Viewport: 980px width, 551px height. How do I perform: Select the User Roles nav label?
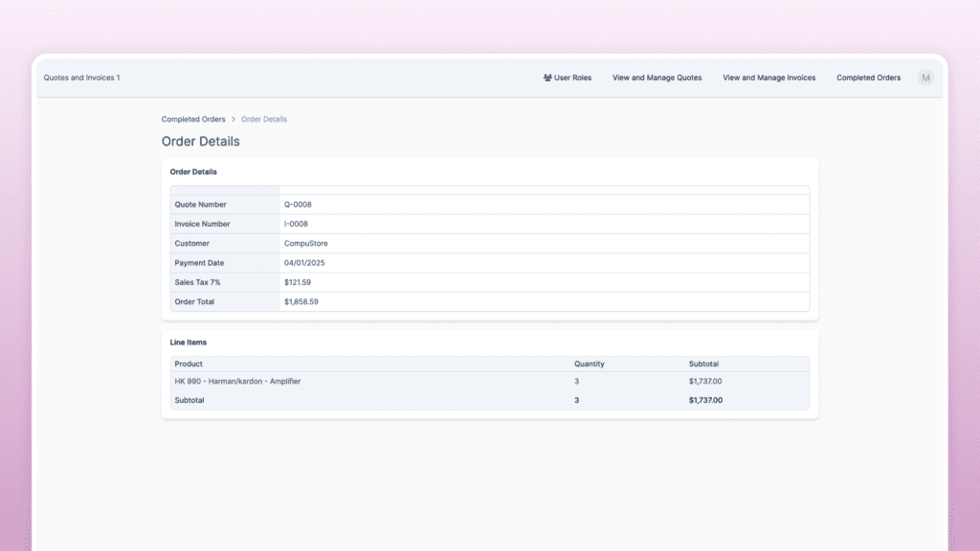click(x=572, y=77)
